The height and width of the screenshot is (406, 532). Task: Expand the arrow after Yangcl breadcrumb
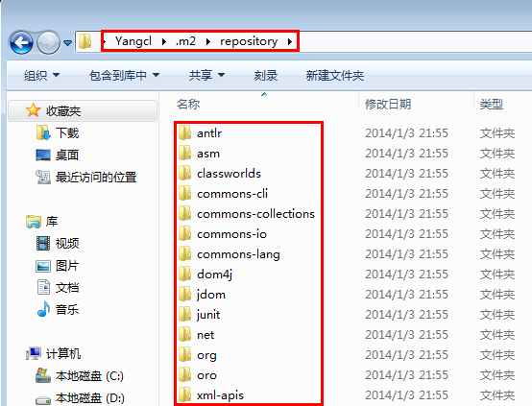164,41
